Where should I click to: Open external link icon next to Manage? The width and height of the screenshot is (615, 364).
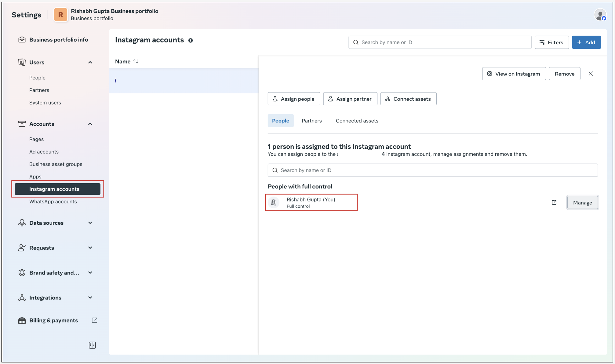point(554,202)
